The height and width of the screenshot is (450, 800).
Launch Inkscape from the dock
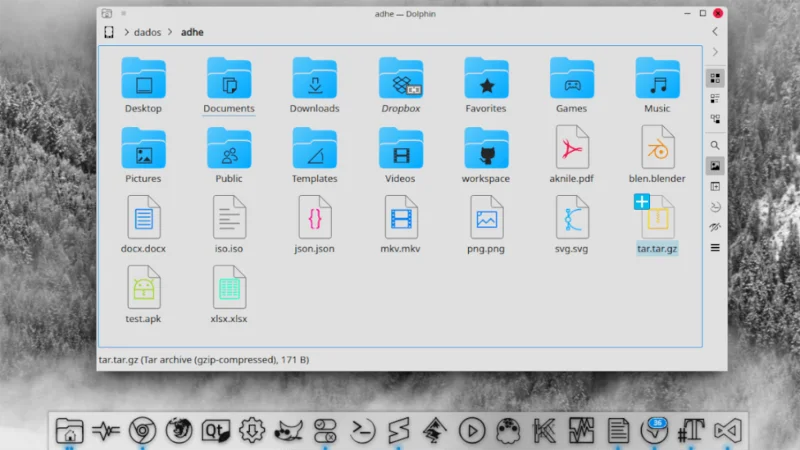pos(435,431)
